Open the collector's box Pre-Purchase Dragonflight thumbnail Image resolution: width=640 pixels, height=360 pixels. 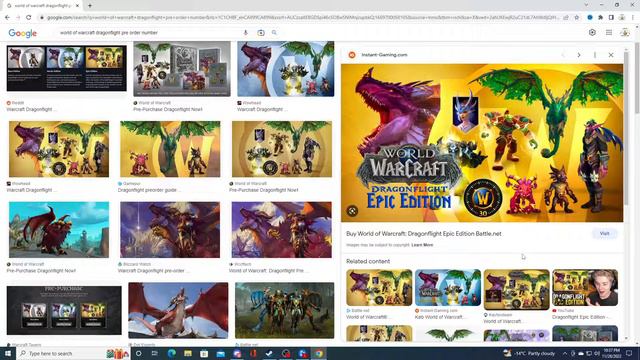coord(182,69)
